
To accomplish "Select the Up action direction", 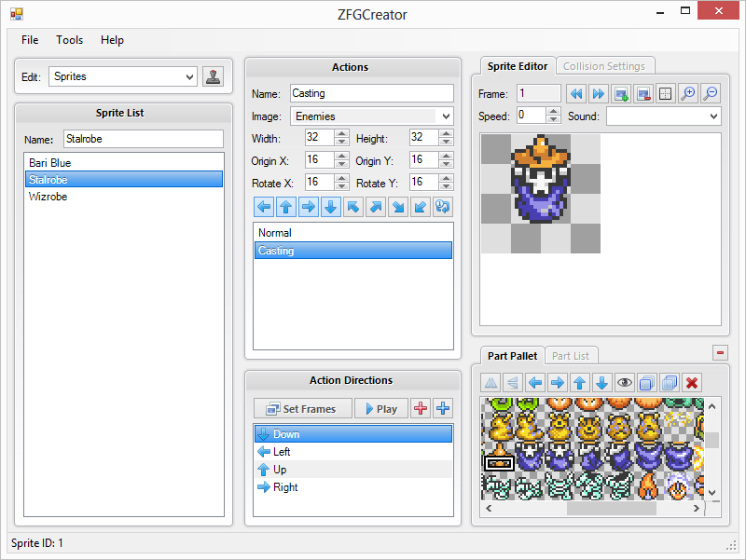I will coord(353,470).
